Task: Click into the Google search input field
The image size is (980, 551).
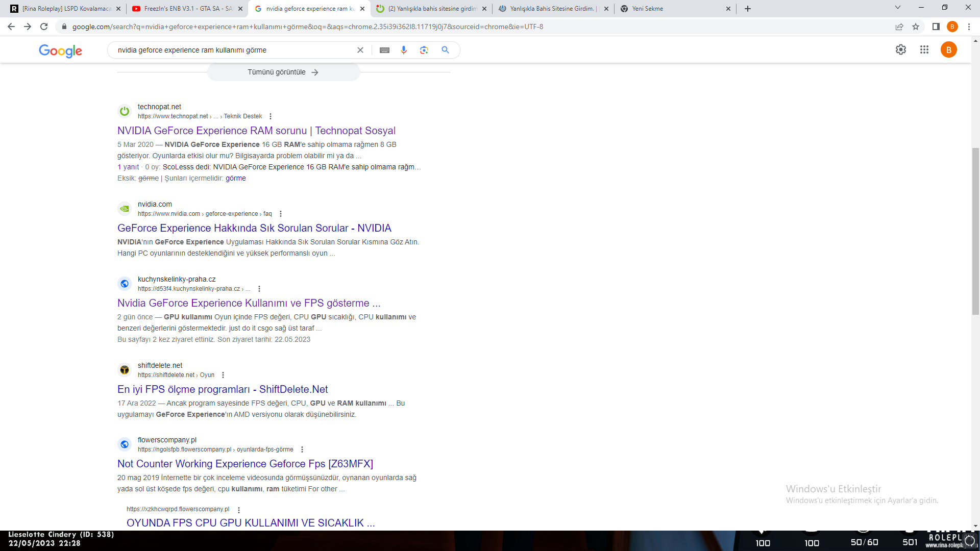Action: coord(230,50)
